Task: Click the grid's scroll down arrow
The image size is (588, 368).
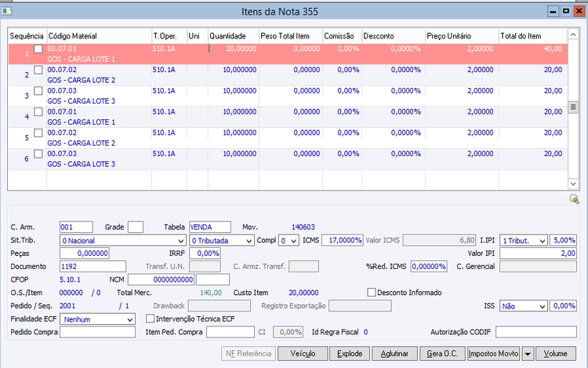Action: tap(573, 184)
